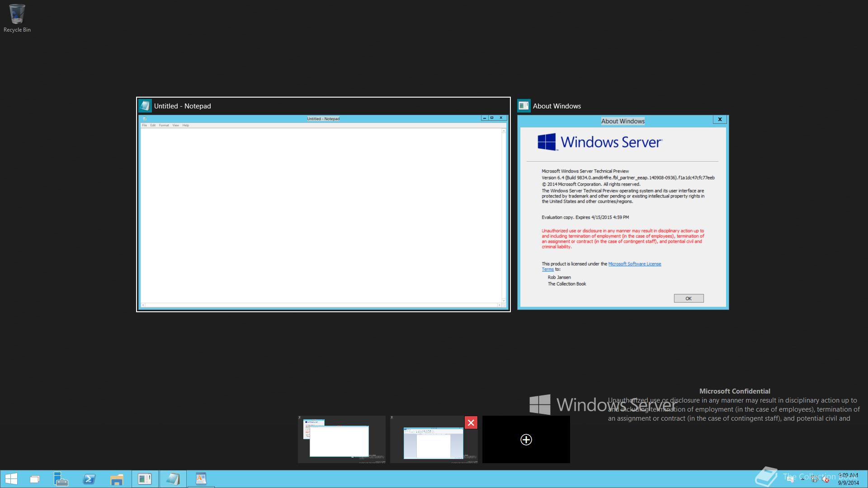Open the File menu in Notepad preview
The width and height of the screenshot is (868, 488).
point(145,125)
